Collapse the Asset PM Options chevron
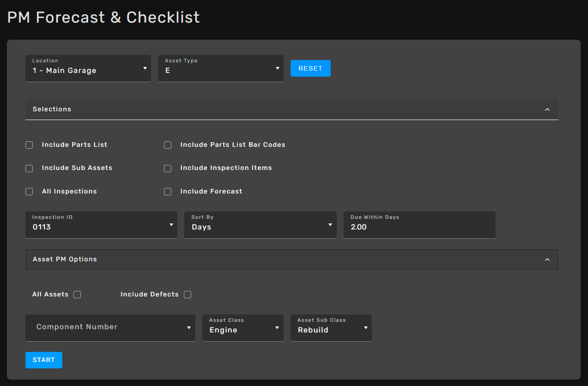Screen dimensions: 588x386 coord(547,259)
